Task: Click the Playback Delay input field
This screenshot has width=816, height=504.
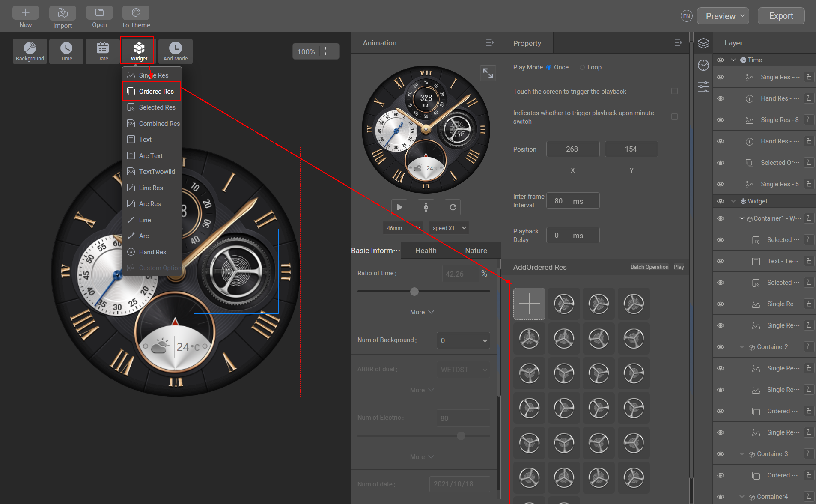Action: 573,235
